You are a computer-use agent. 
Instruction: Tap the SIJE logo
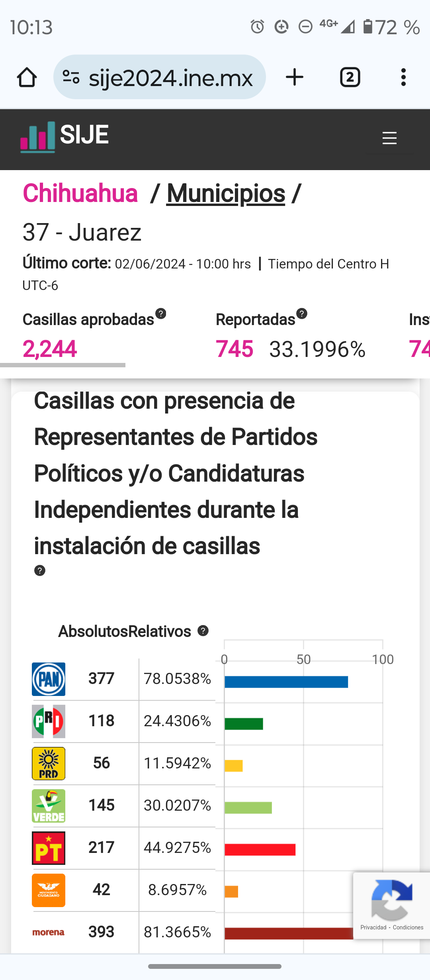[64, 136]
